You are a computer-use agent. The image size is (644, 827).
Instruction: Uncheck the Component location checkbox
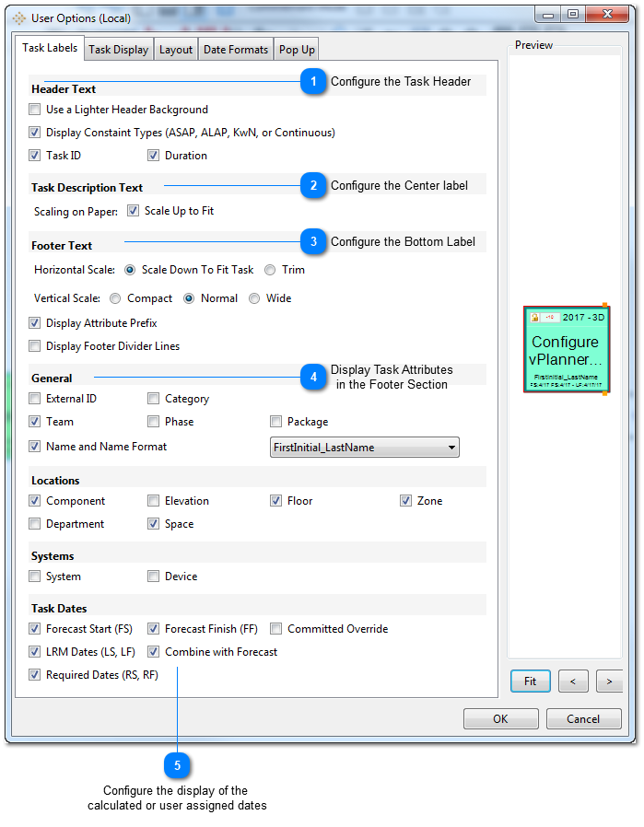point(35,500)
